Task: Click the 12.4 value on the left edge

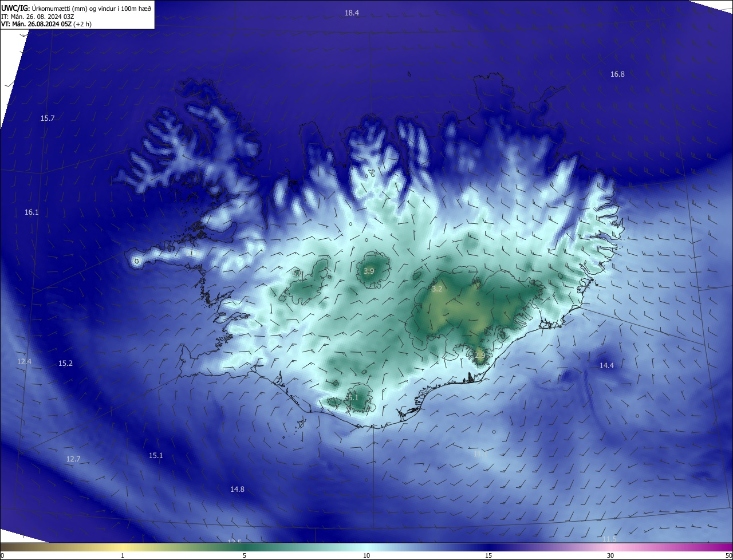Action: [x=25, y=361]
